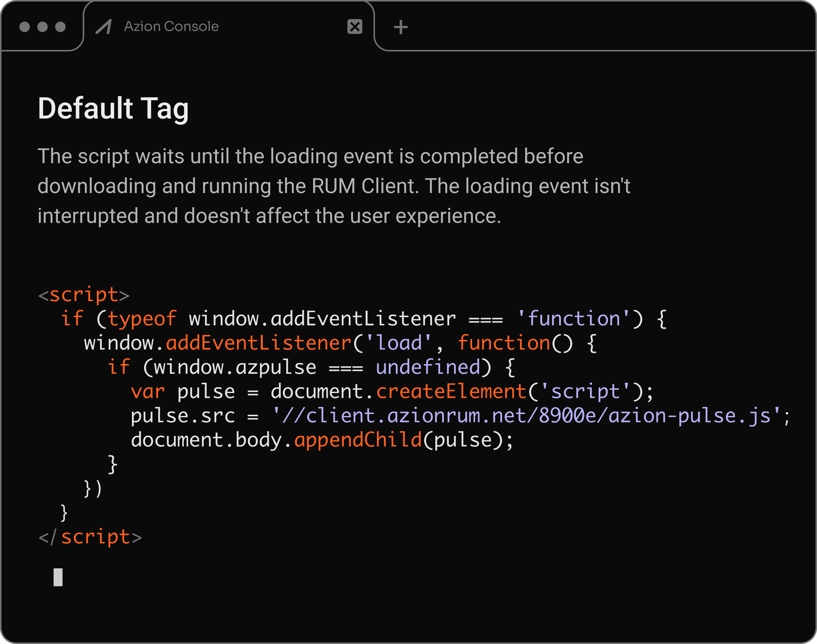Click the typeof keyword in code
The width and height of the screenshot is (817, 644).
coord(142,319)
